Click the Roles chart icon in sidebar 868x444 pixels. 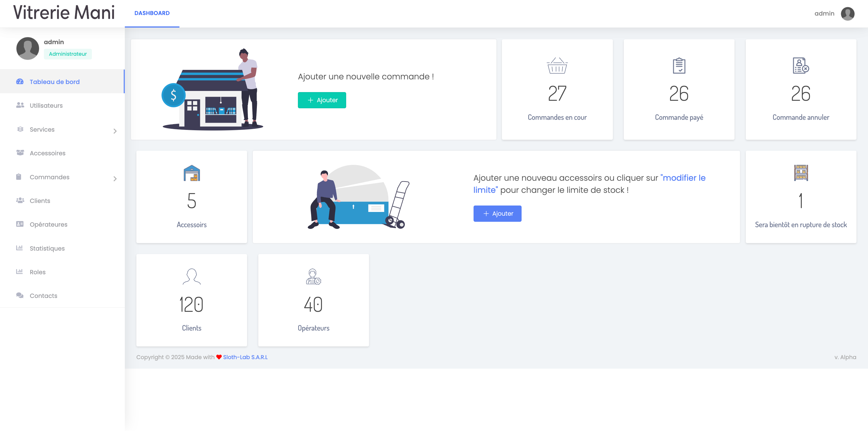click(x=20, y=271)
